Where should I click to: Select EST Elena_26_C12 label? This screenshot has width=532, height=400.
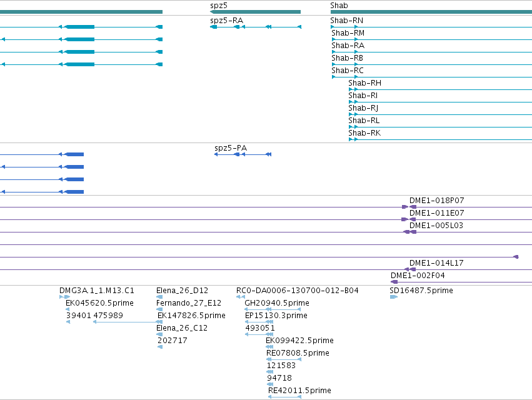click(x=182, y=328)
